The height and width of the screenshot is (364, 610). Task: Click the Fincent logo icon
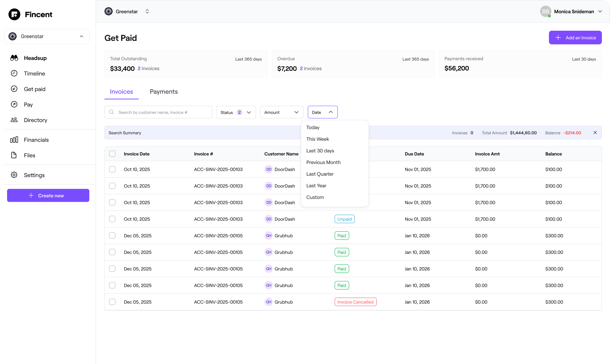[14, 14]
